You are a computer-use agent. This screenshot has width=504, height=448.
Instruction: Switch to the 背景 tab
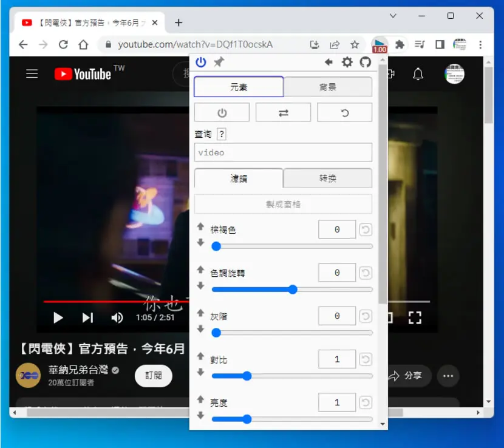point(327,87)
